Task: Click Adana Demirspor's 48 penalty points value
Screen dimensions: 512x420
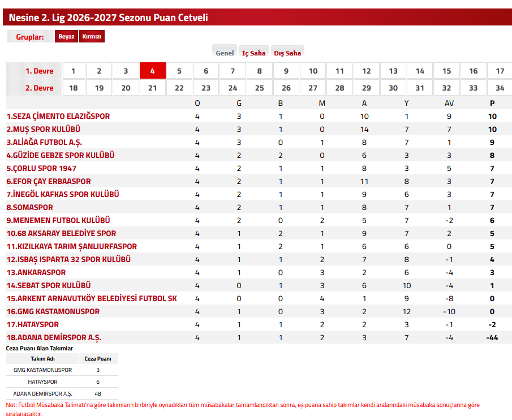Action: coord(98,394)
